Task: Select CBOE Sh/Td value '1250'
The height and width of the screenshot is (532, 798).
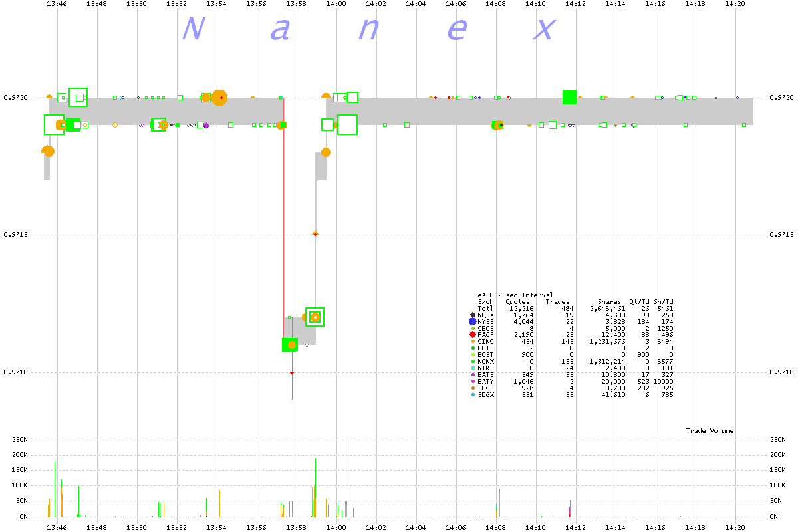Action: coord(666,328)
